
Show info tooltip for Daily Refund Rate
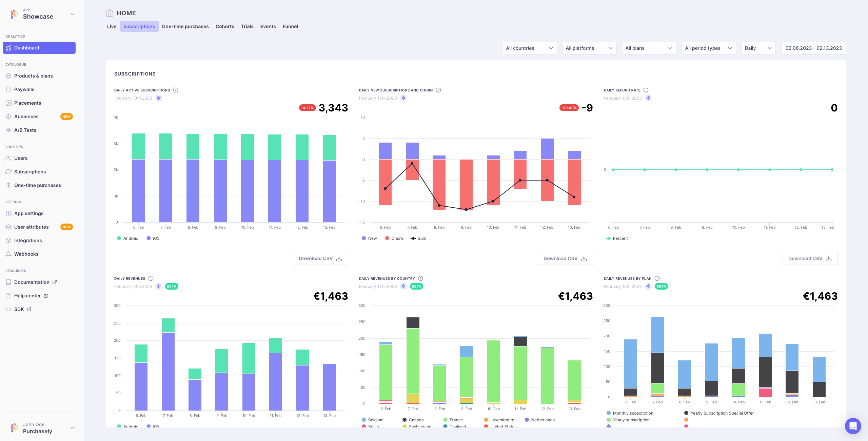(646, 90)
